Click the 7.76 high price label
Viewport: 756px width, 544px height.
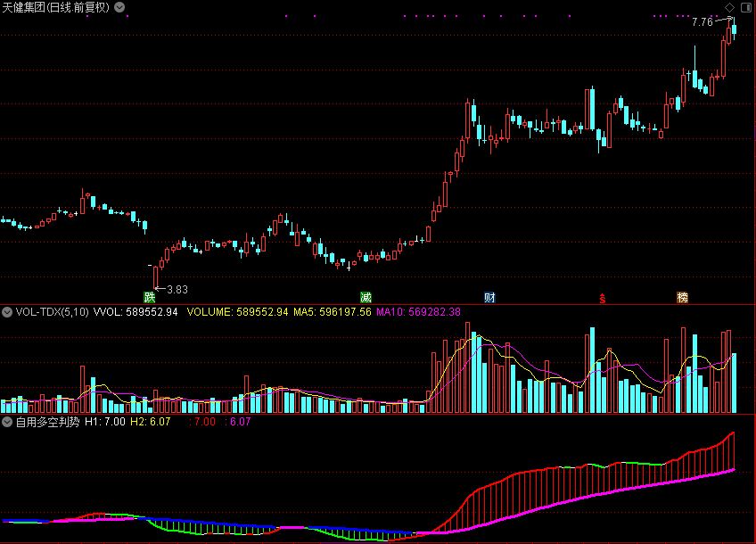pos(702,22)
